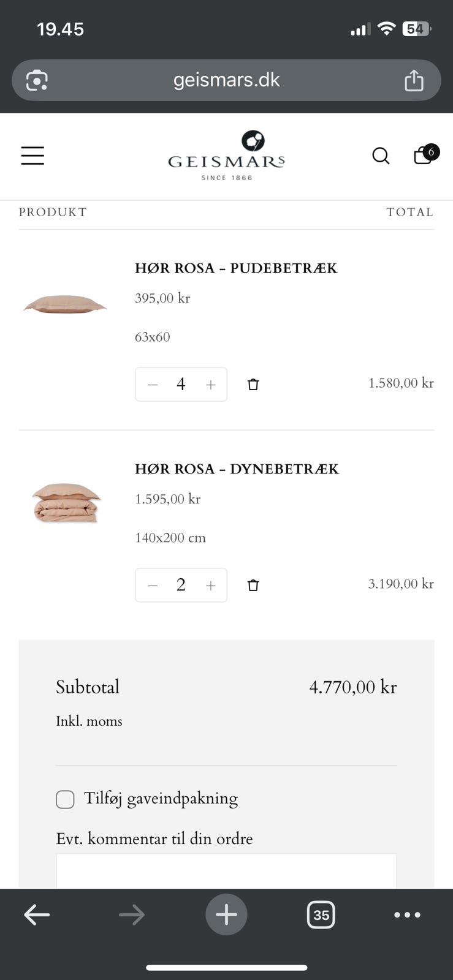Viewport: 453px width, 980px height.
Task: Tap the search magnifier icon
Action: [381, 156]
